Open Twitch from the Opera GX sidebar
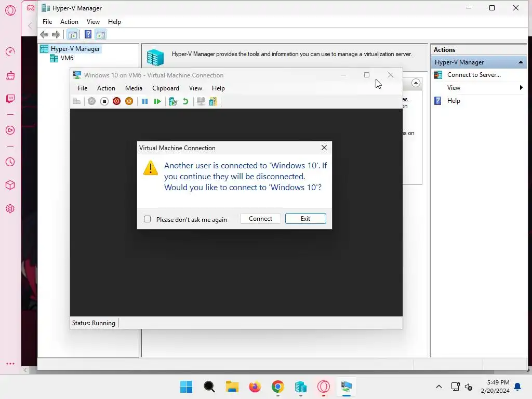The image size is (532, 399). (x=10, y=99)
